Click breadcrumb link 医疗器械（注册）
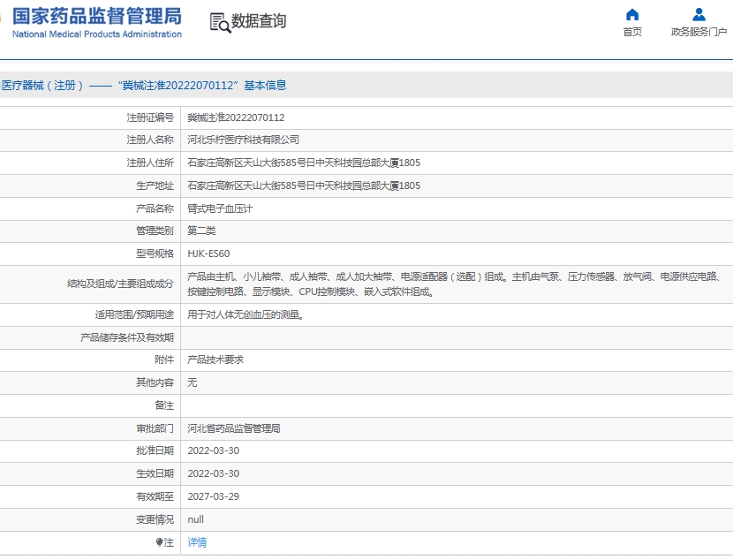Image resolution: width=733 pixels, height=560 pixels. click(x=42, y=85)
